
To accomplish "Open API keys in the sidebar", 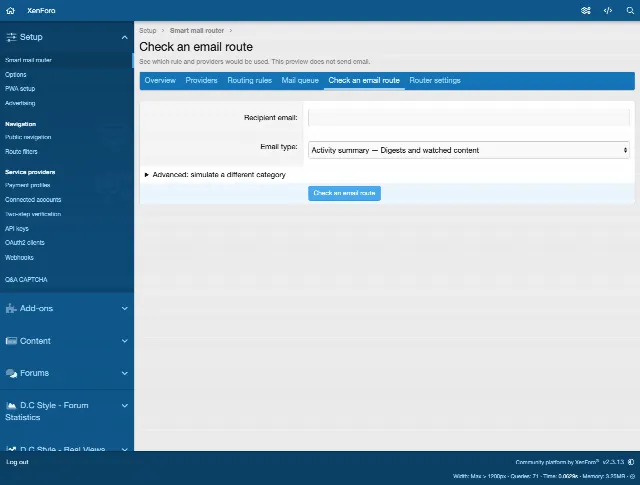I will coord(17,229).
